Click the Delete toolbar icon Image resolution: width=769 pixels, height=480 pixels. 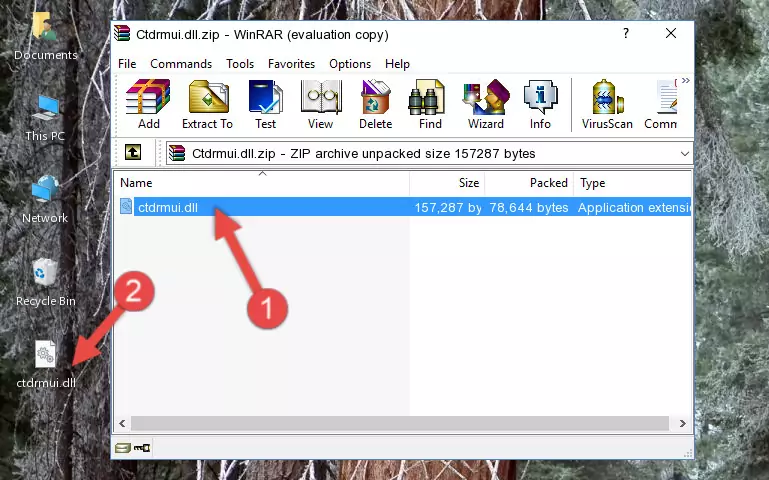coord(376,104)
